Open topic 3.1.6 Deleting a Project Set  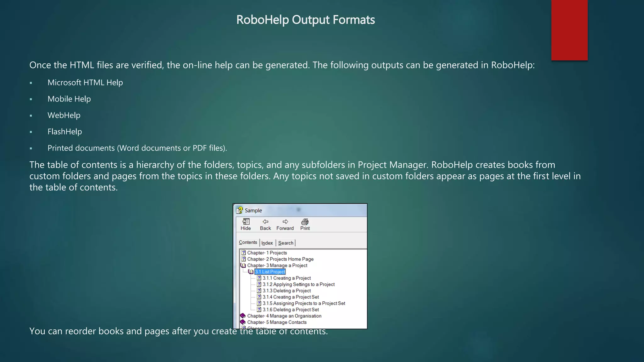click(x=291, y=309)
